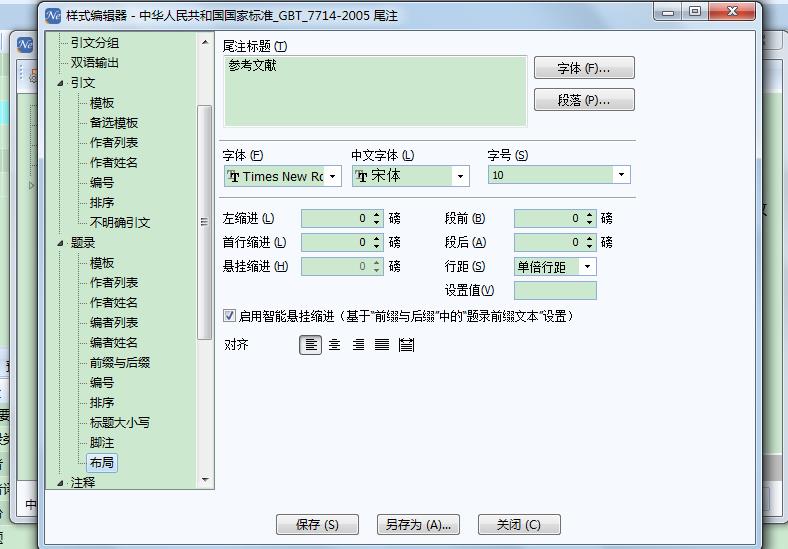Click the 段落 (P)... button

pos(584,100)
